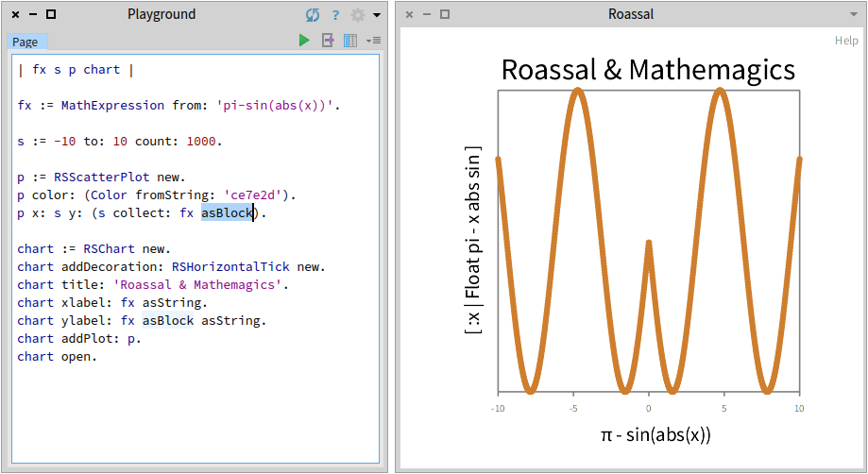Click 'RSScatterPlot' in the code
Screen dimensions: 868x474
[x=102, y=177]
